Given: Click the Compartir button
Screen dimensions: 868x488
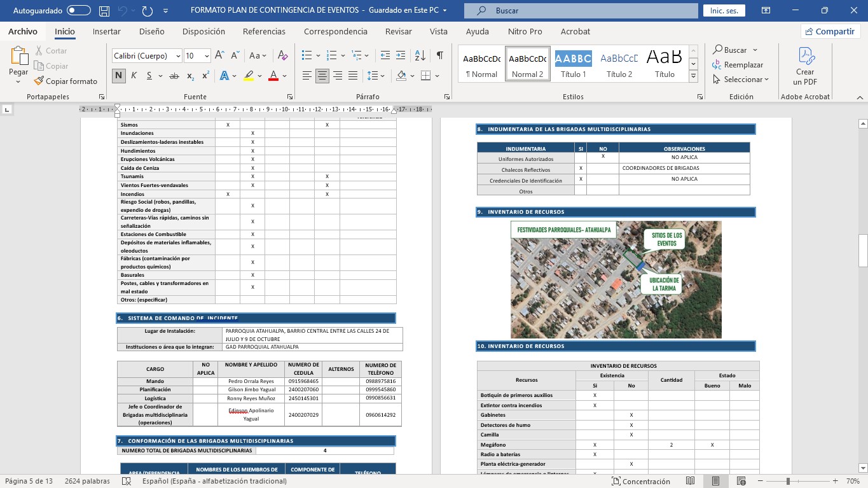Looking at the screenshot, I should (829, 31).
